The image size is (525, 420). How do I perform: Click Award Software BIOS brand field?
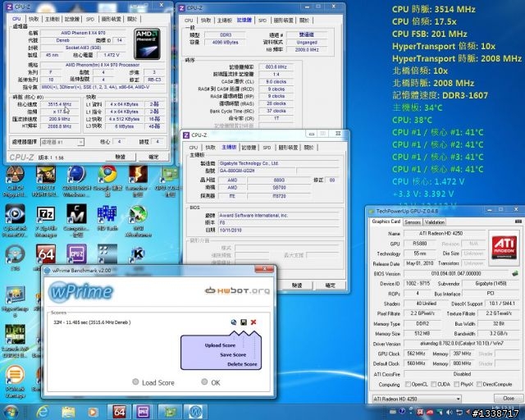pos(279,216)
